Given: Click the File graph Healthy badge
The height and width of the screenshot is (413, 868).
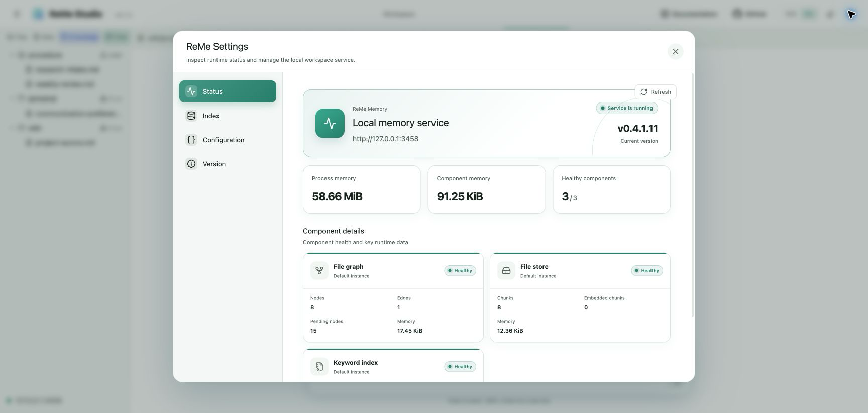Looking at the screenshot, I should 460,271.
